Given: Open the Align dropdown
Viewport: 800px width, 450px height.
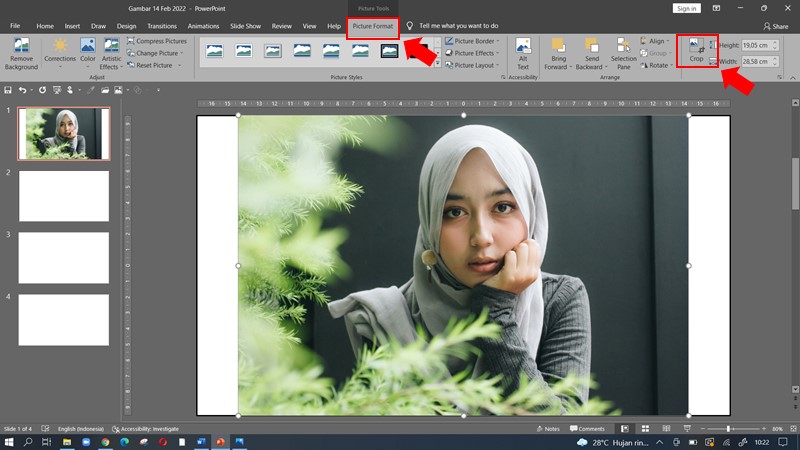Looking at the screenshot, I should 655,41.
